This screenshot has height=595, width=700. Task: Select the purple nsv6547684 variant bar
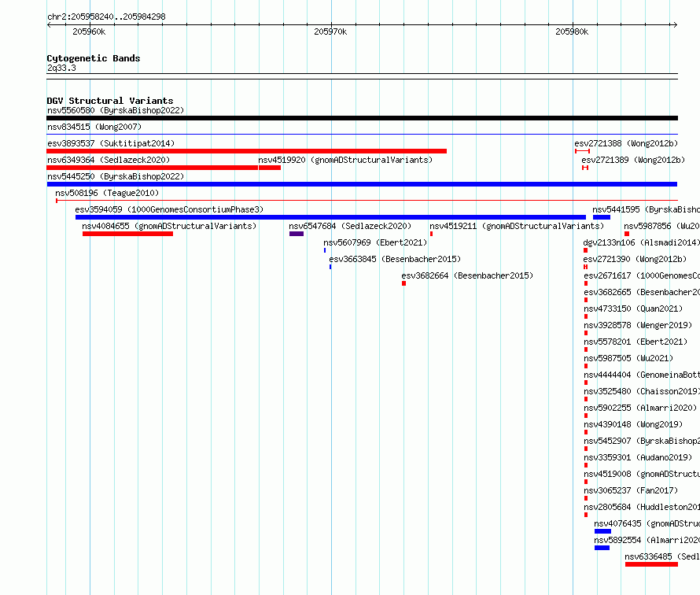297,234
